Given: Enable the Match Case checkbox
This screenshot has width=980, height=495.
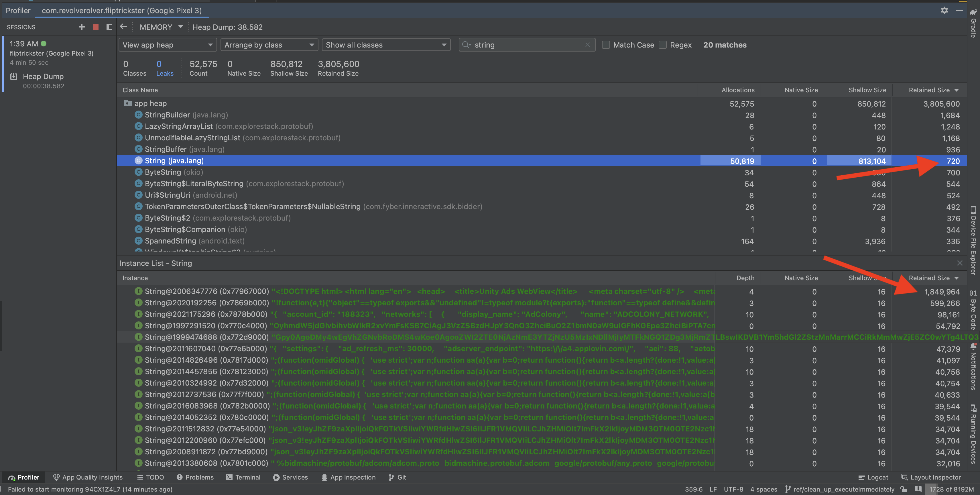Looking at the screenshot, I should pyautogui.click(x=606, y=45).
